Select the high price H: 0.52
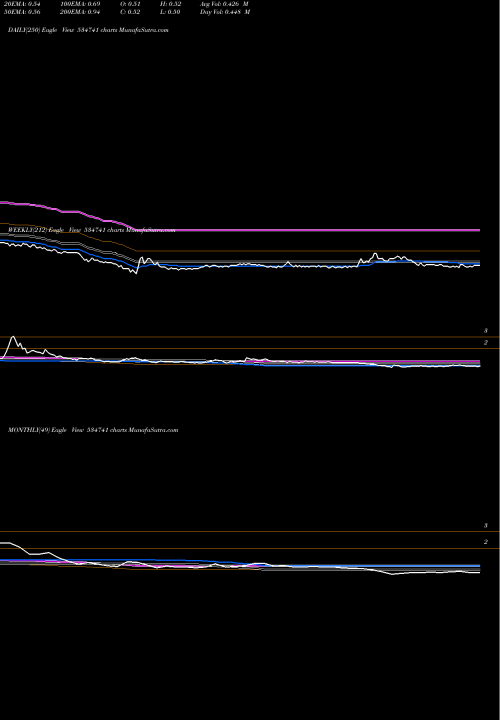Viewport: 500px width, 720px height. pyautogui.click(x=170, y=3)
